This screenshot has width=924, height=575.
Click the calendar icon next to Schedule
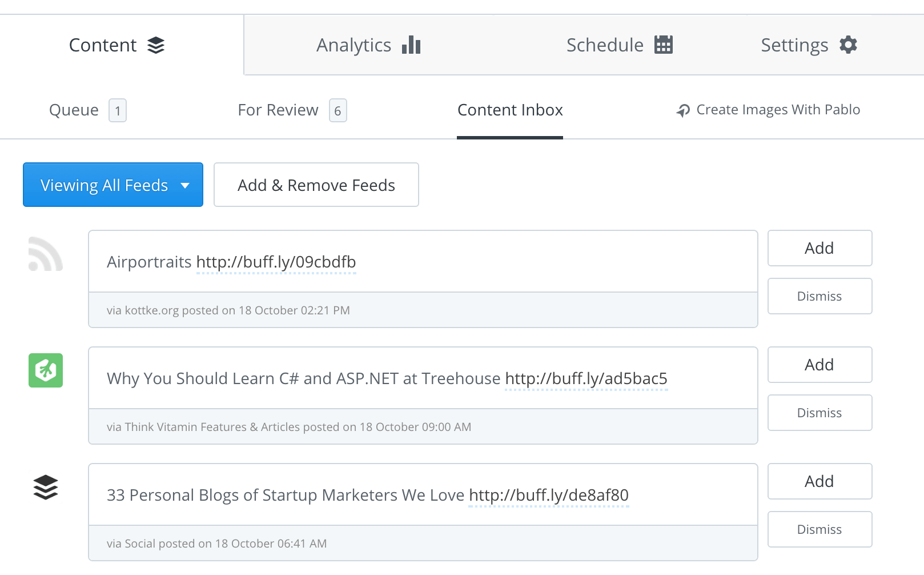tap(664, 44)
